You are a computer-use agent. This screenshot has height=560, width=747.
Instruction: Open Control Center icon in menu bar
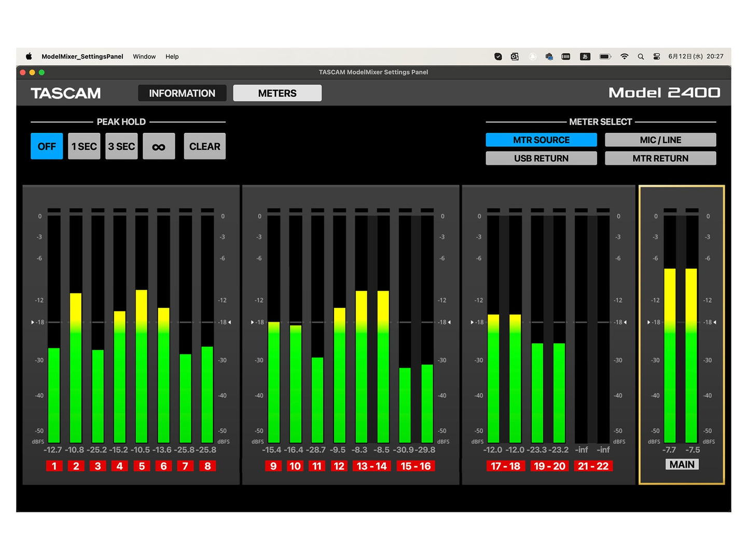pyautogui.click(x=657, y=57)
